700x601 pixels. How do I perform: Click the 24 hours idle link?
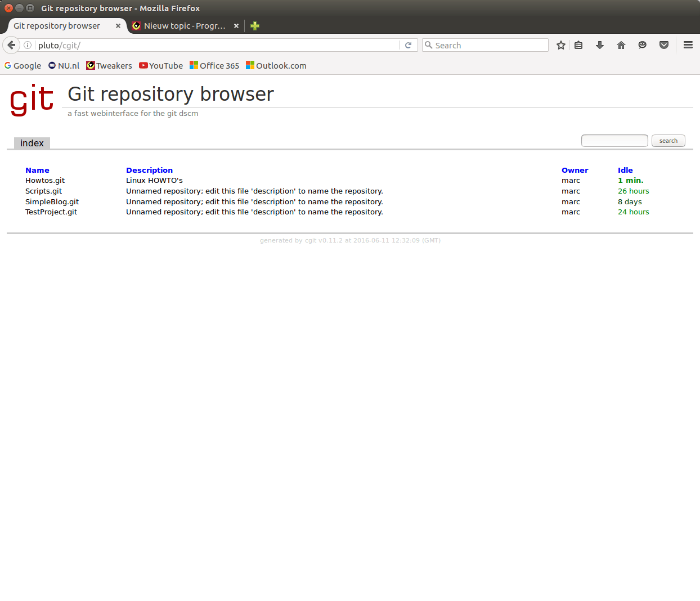click(633, 212)
